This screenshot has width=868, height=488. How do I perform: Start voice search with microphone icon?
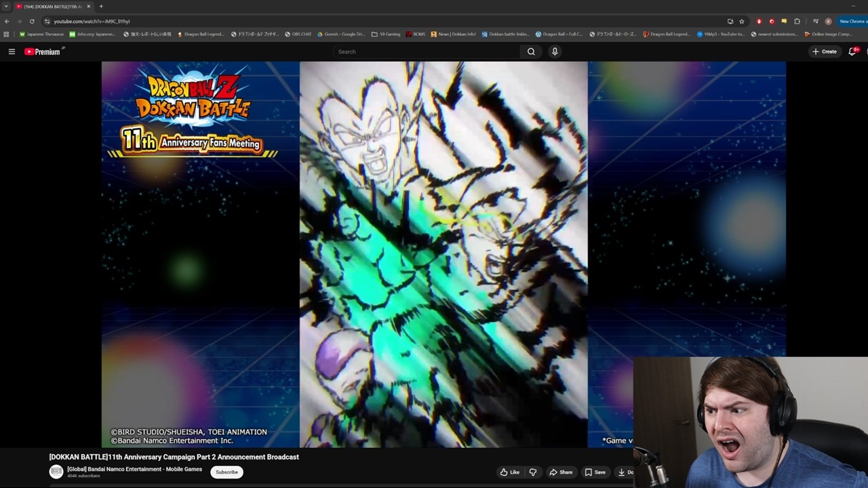point(555,52)
